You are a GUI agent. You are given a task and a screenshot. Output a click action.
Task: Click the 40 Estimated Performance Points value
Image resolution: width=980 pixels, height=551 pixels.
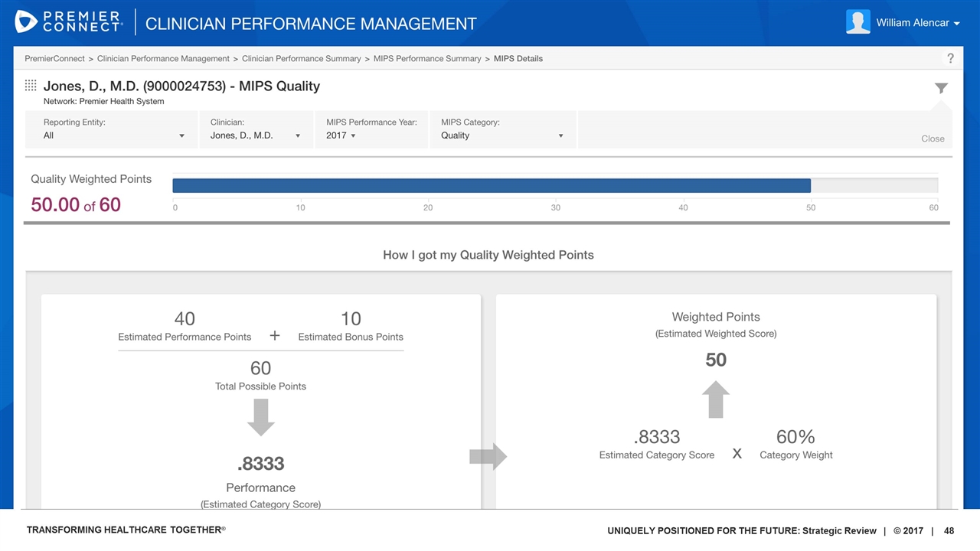tap(185, 318)
